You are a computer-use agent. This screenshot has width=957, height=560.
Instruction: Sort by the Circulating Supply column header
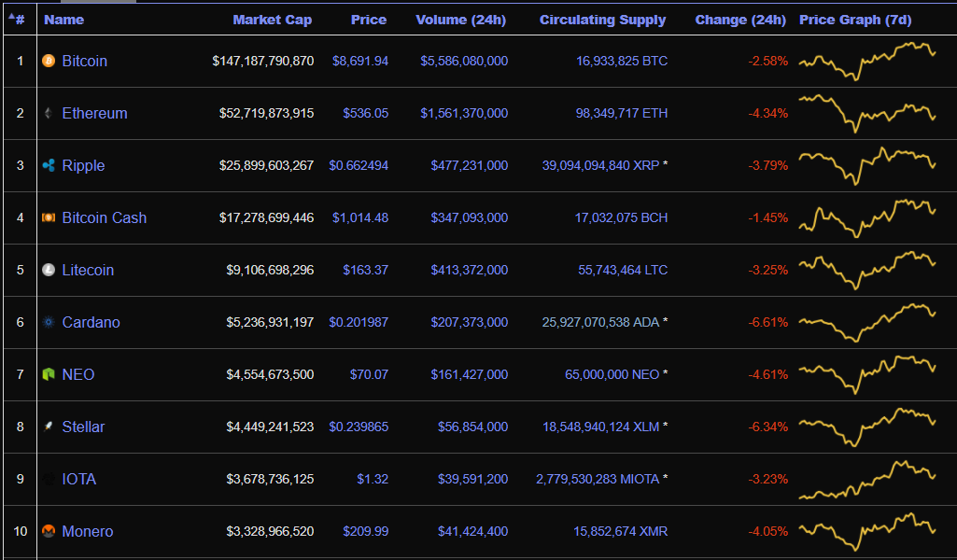tap(602, 20)
